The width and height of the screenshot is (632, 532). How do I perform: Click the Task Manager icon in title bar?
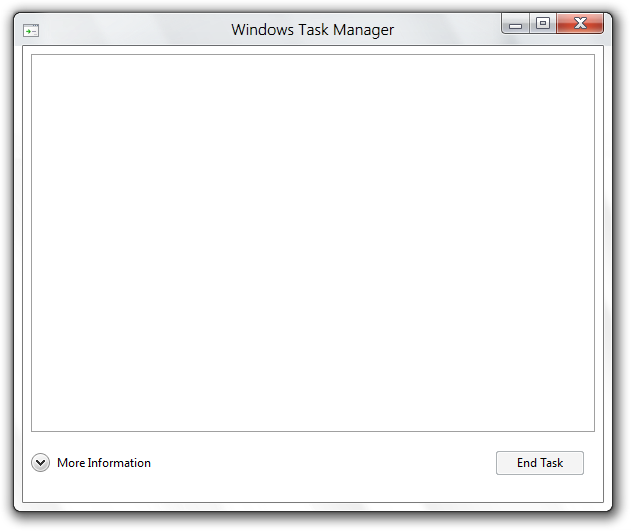click(x=31, y=31)
